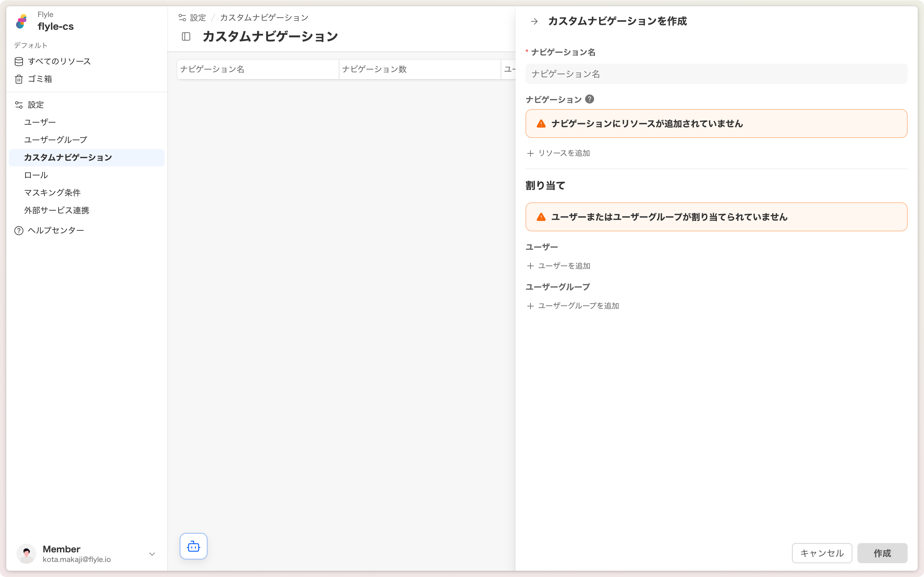Click ユーザーを追加 to add a user
The width and height of the screenshot is (924, 577).
click(x=558, y=266)
